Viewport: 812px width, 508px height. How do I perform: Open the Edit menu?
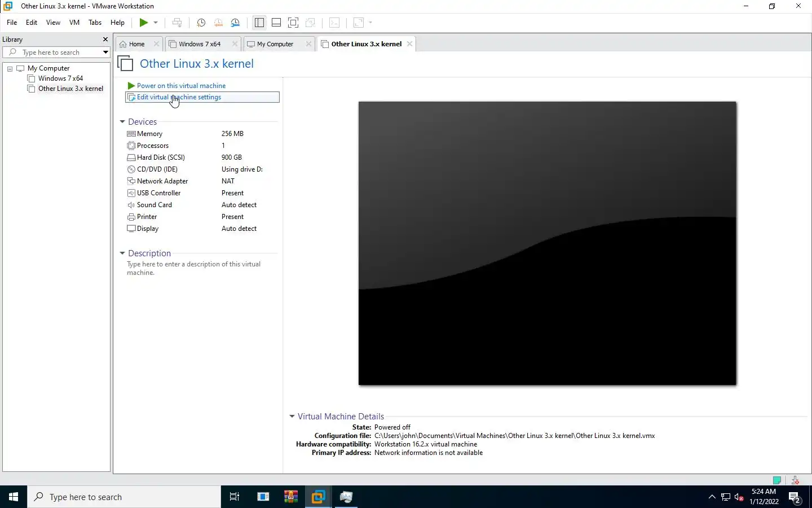[32, 23]
